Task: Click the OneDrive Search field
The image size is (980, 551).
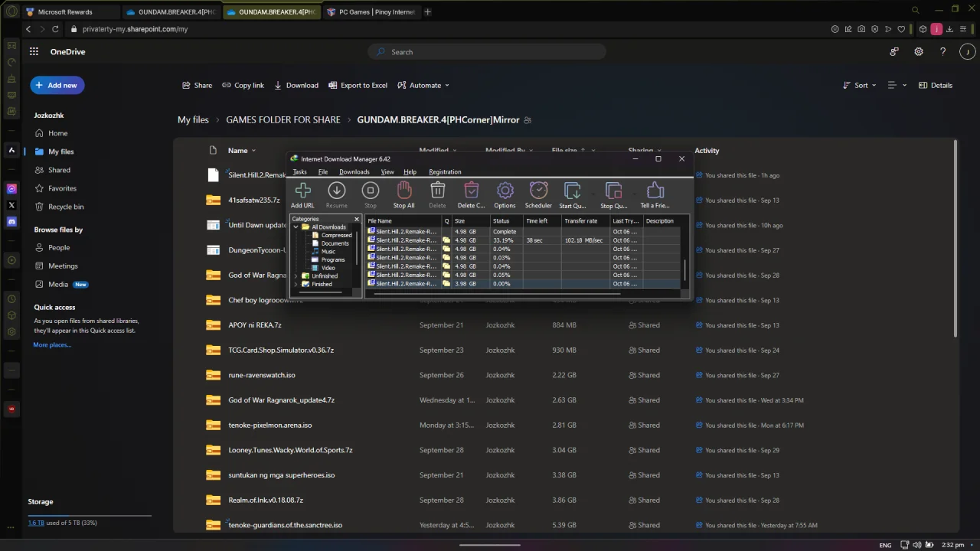Action: (487, 52)
